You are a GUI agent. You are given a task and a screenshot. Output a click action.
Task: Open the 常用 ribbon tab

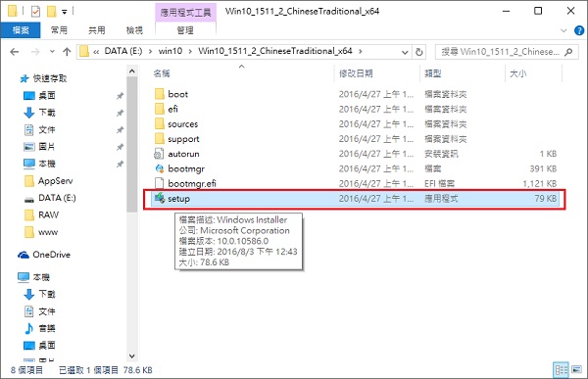[59, 30]
